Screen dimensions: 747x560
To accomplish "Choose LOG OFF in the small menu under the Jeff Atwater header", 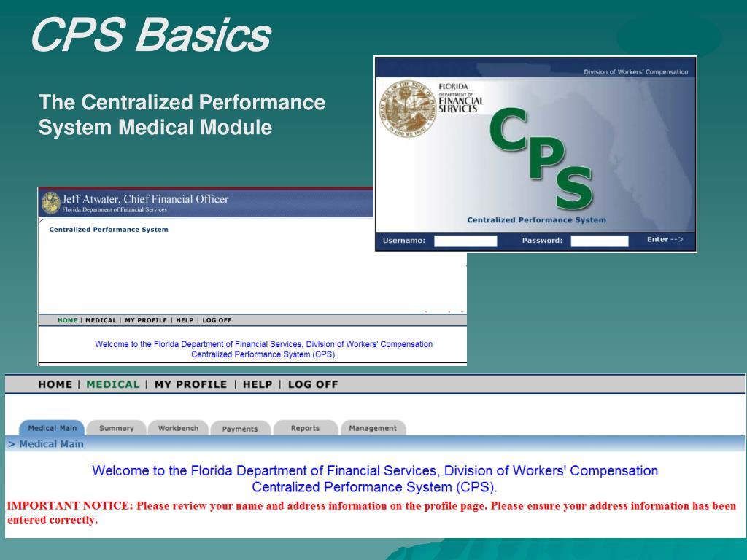I will [217, 321].
